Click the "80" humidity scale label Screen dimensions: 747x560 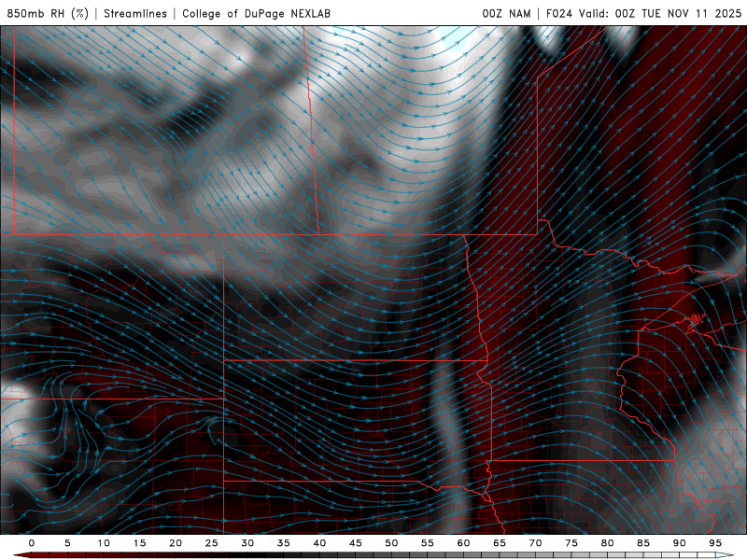click(x=607, y=543)
